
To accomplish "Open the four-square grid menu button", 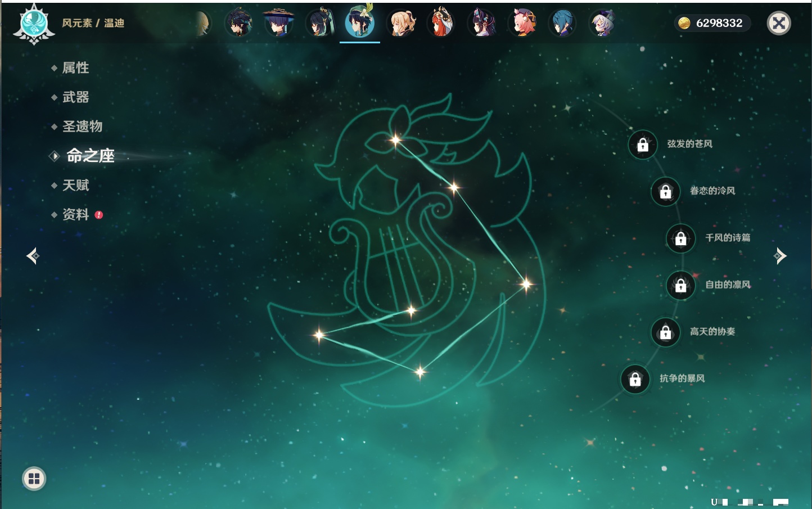I will coord(34,479).
